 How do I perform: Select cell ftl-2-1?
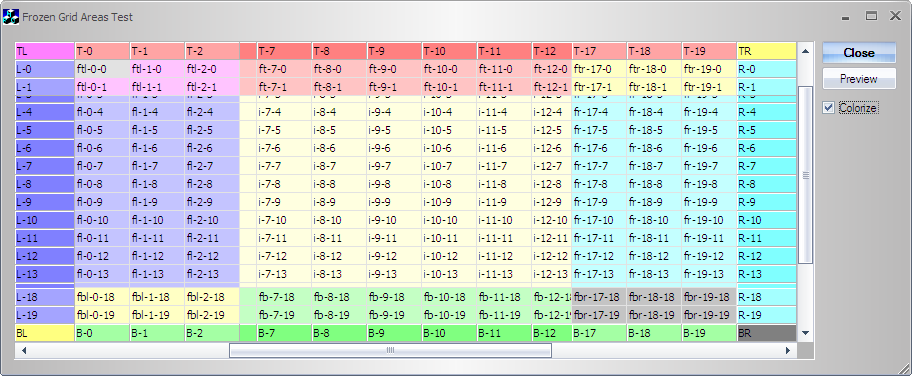[x=212, y=87]
